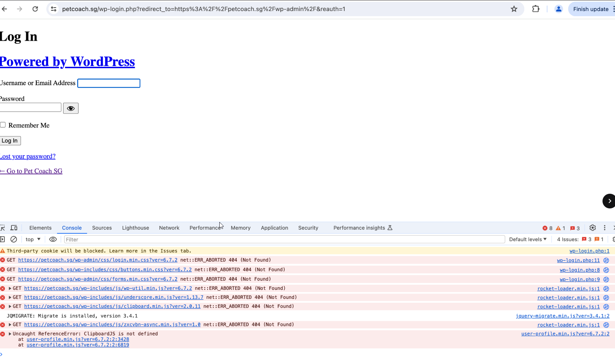This screenshot has height=364, width=615.
Task: Switch to the Application tab
Action: tap(274, 228)
